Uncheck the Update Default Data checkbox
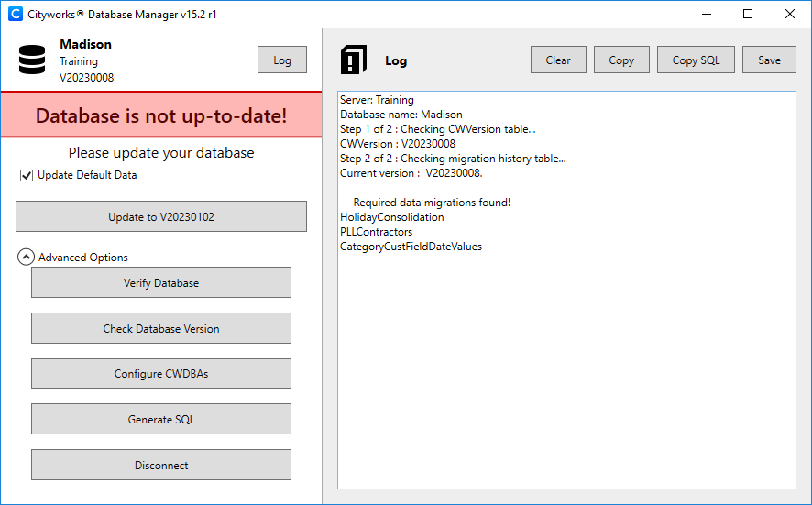The image size is (812, 505). pos(27,175)
